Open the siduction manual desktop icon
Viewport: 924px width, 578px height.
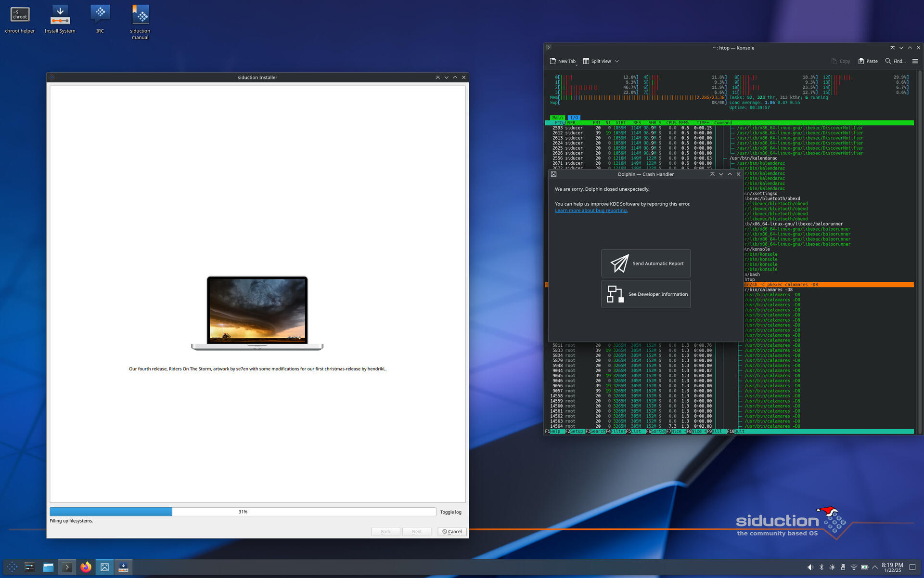[140, 22]
